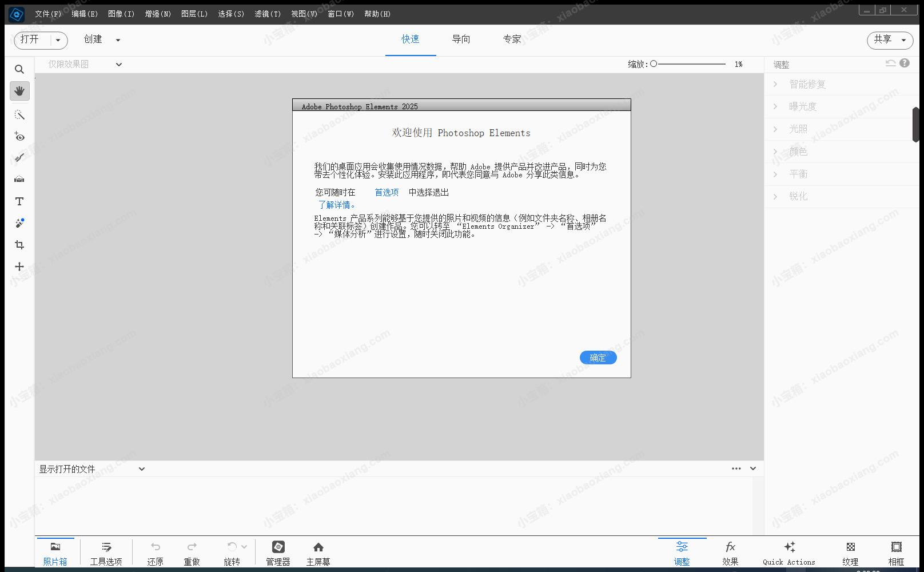This screenshot has width=924, height=572.
Task: Expand the 曝光度 adjustment section
Action: (x=802, y=106)
